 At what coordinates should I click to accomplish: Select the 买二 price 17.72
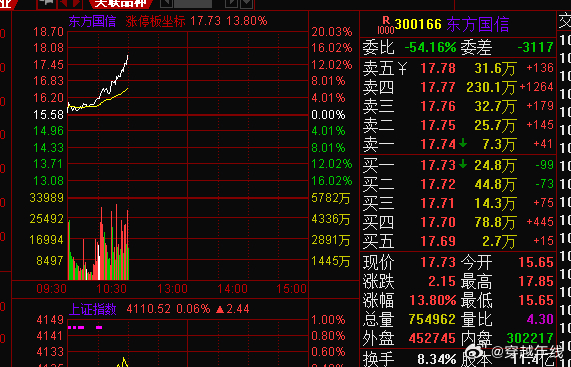[438, 184]
